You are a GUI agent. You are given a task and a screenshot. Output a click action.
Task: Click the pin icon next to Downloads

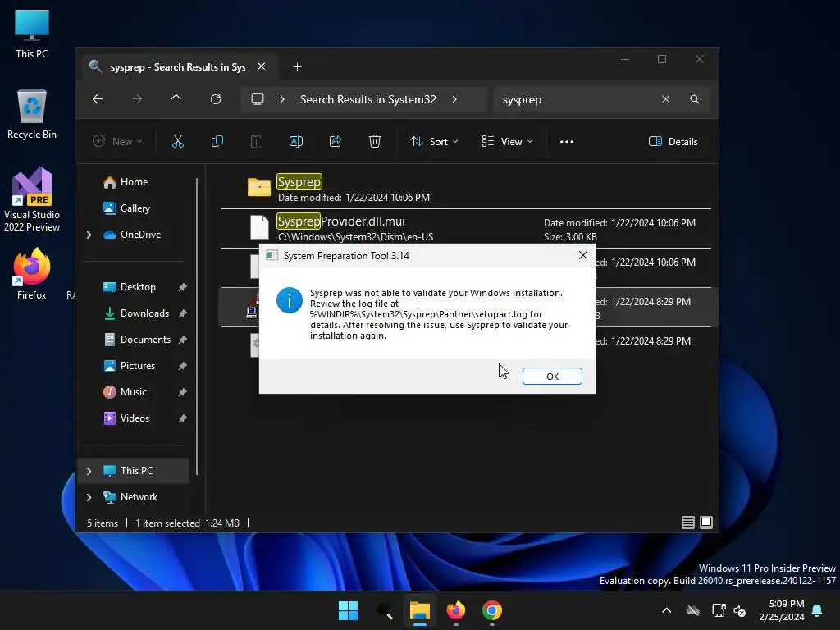[x=182, y=313]
